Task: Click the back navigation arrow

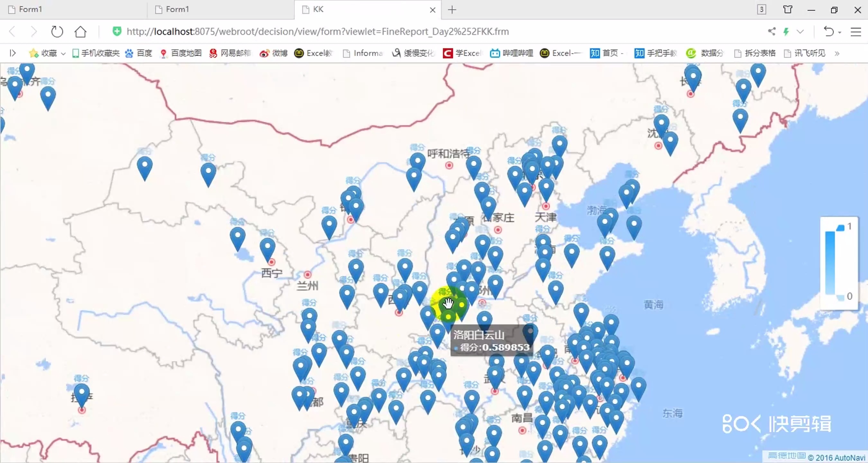Action: tap(12, 31)
